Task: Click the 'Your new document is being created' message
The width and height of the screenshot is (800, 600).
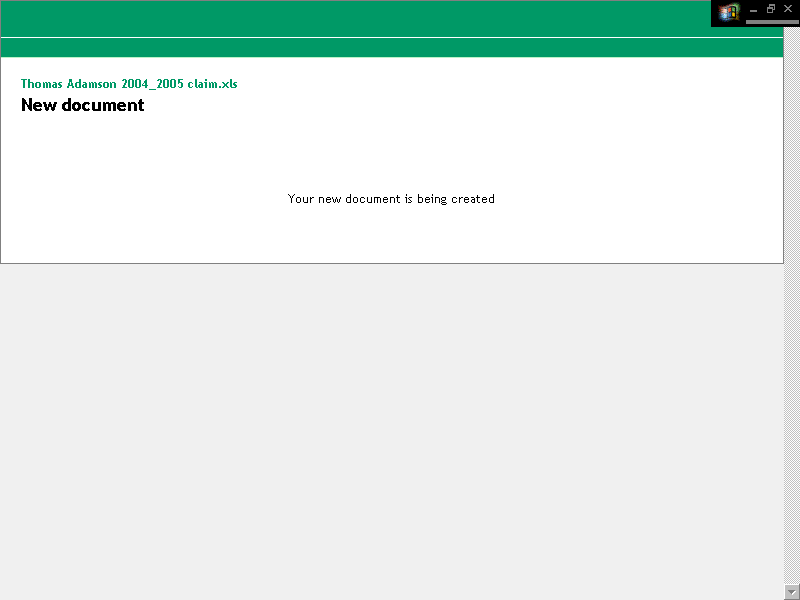Action: click(x=391, y=199)
